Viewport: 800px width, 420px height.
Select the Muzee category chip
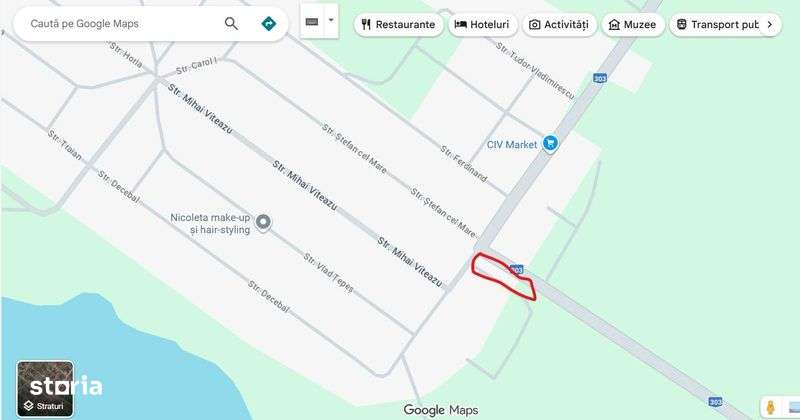point(633,24)
